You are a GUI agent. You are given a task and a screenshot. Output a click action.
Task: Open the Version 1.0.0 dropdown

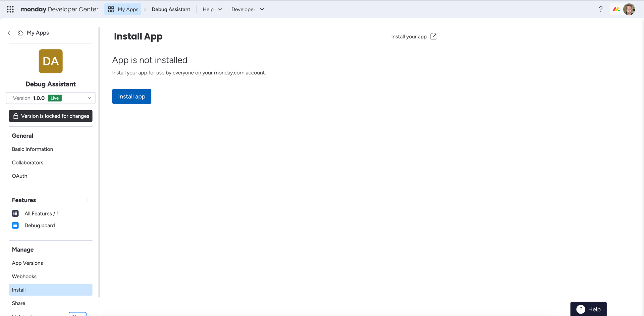[51, 98]
